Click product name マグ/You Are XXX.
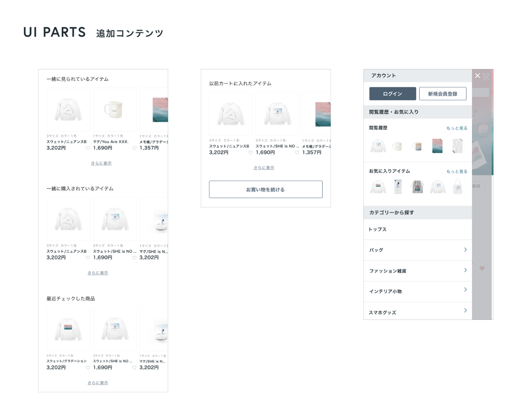532x417 pixels. (111, 142)
